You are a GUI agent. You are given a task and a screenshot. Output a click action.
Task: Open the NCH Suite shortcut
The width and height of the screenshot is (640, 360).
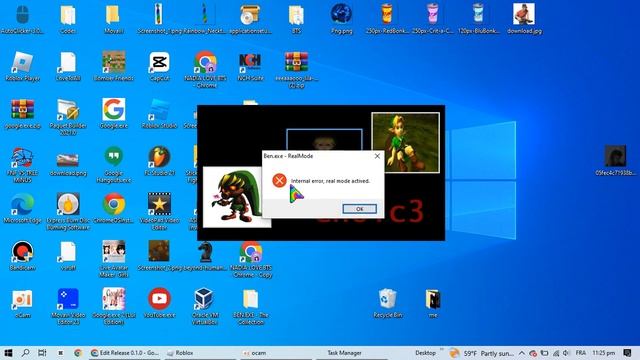point(250,67)
